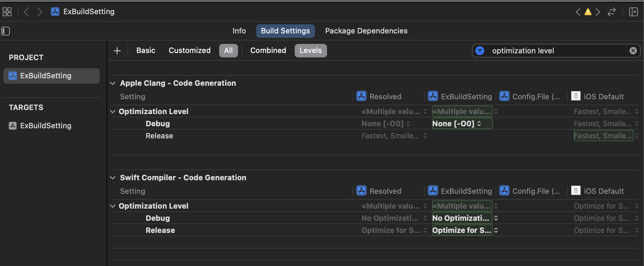Open the Info tab
This screenshot has width=644, height=266.
click(239, 31)
